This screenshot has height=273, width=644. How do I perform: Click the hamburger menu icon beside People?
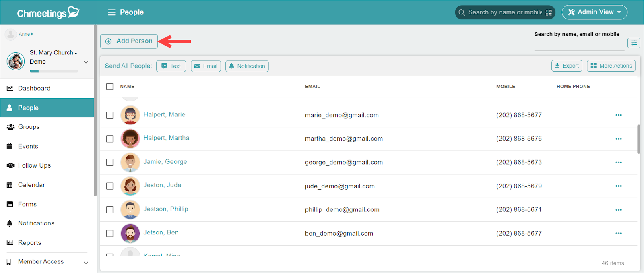111,12
